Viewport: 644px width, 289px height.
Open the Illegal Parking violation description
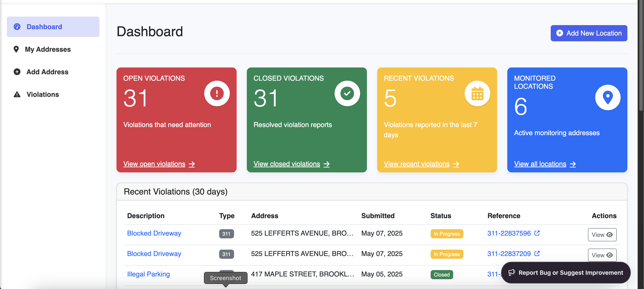click(x=148, y=274)
